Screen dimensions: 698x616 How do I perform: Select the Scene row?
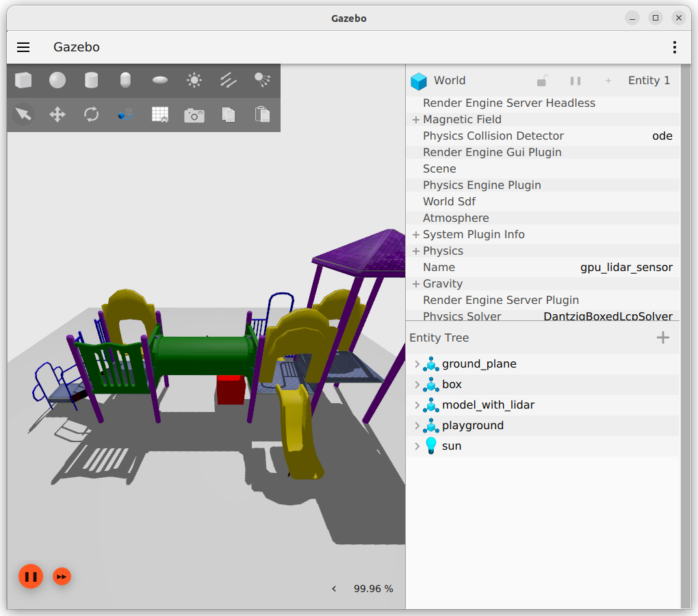pyautogui.click(x=543, y=168)
